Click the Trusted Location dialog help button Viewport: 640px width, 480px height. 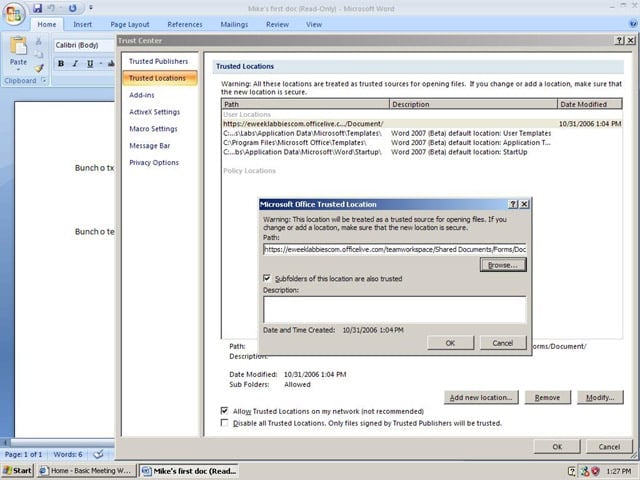(513, 204)
